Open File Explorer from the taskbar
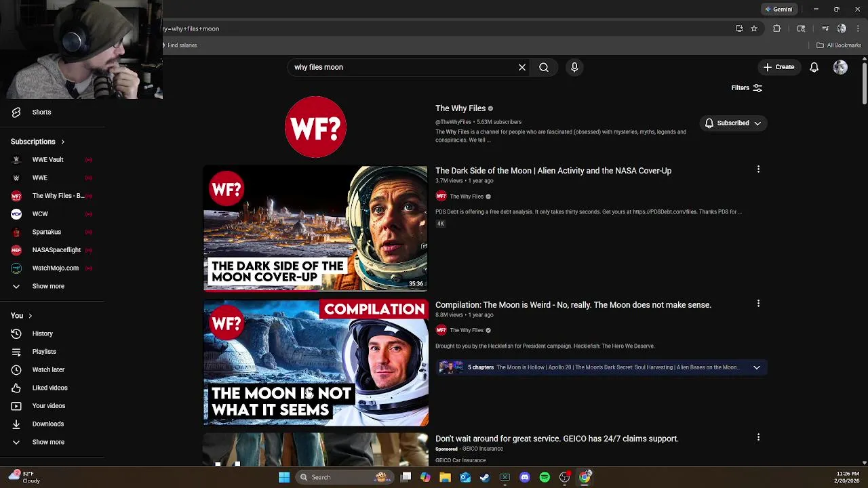Image resolution: width=868 pixels, height=488 pixels. [x=445, y=477]
